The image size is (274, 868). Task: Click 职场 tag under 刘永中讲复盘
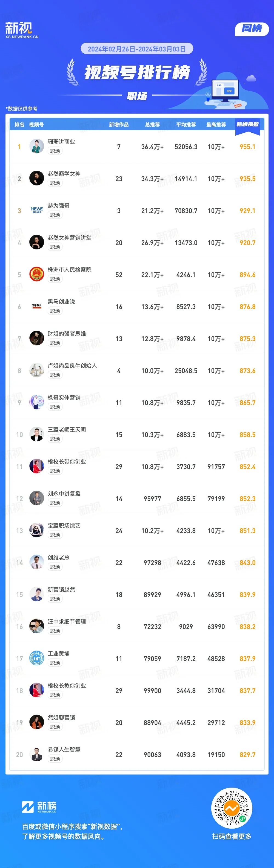[x=55, y=503]
